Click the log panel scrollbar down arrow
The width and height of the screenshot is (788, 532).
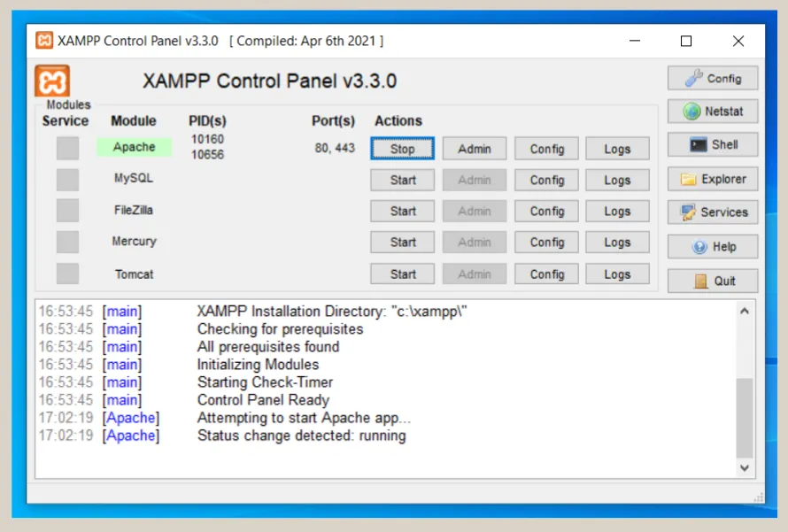pyautogui.click(x=745, y=467)
